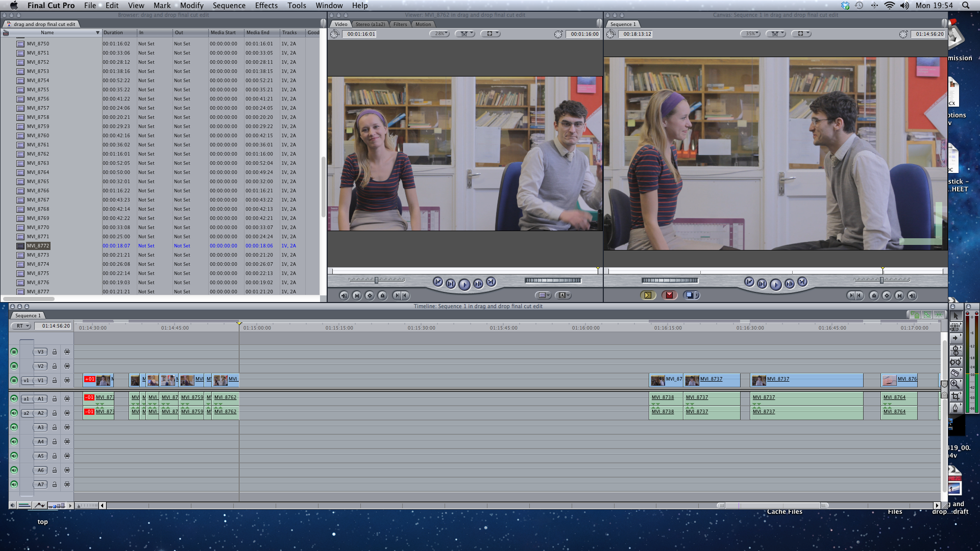Image resolution: width=980 pixels, height=551 pixels.
Task: Open the Canvas zoom 35% popup
Action: (751, 34)
